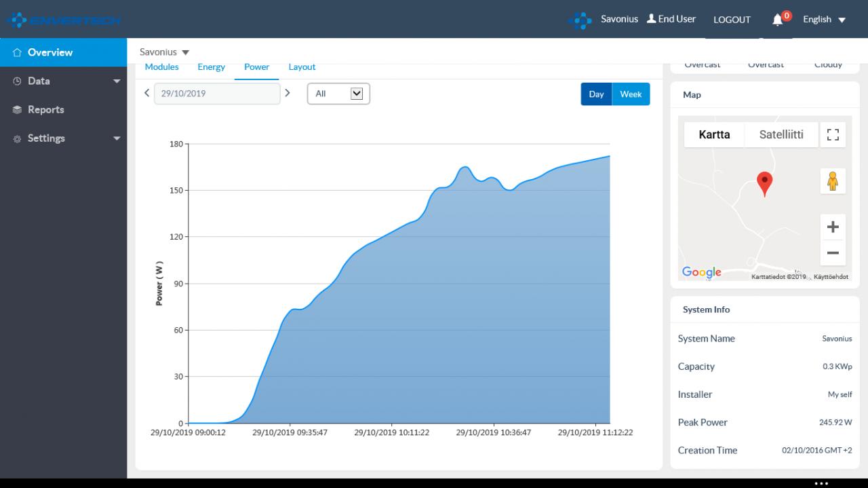Zoom in on the map
This screenshot has width=868, height=488.
(833, 227)
